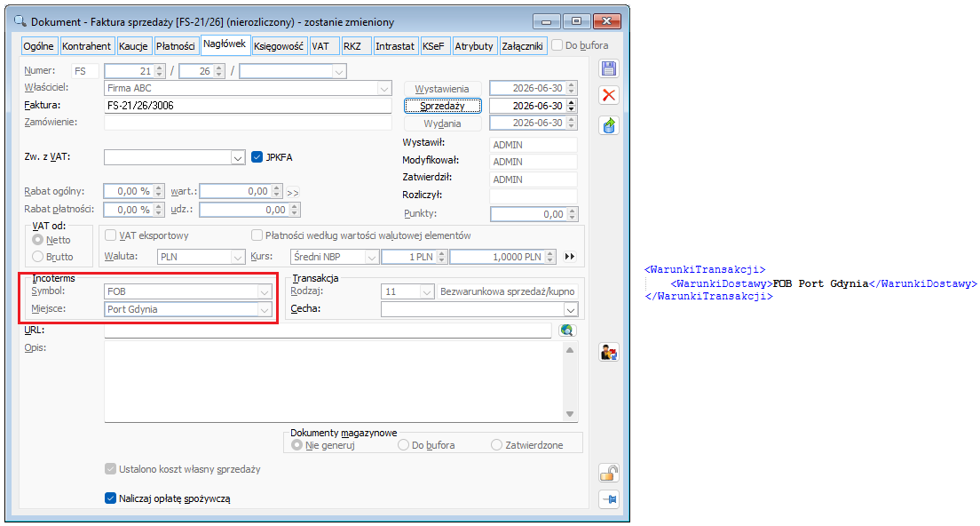
Task: Open the Właściciel Firma ABC dropdown
Action: click(384, 89)
